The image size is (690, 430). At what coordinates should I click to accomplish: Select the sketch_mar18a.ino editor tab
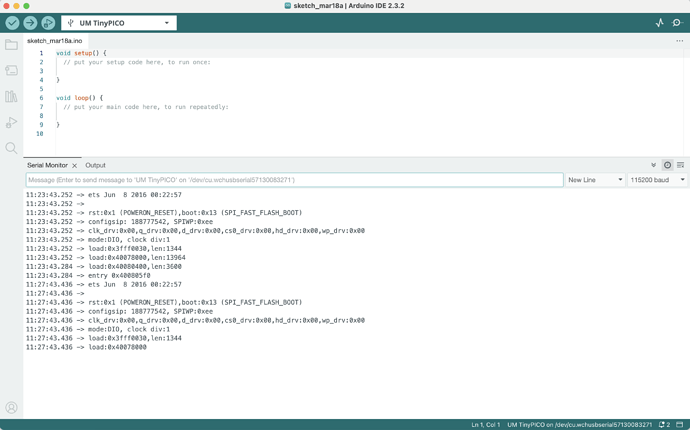(55, 40)
